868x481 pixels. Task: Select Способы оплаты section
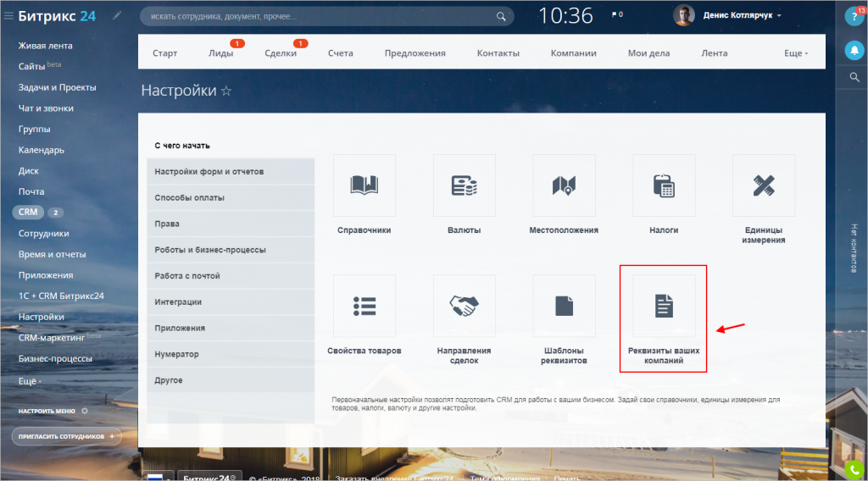231,197
